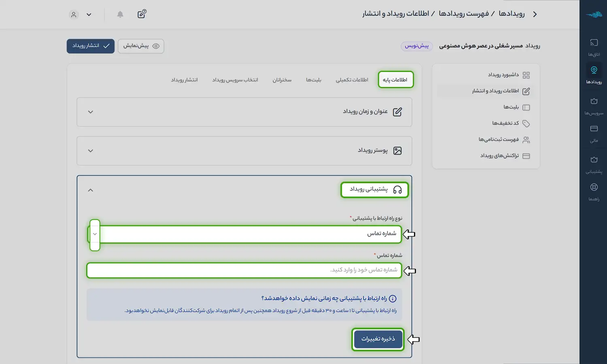Screen dimensions: 607x364
Task: Go to مالی in the right sidebar
Action: 594,133
